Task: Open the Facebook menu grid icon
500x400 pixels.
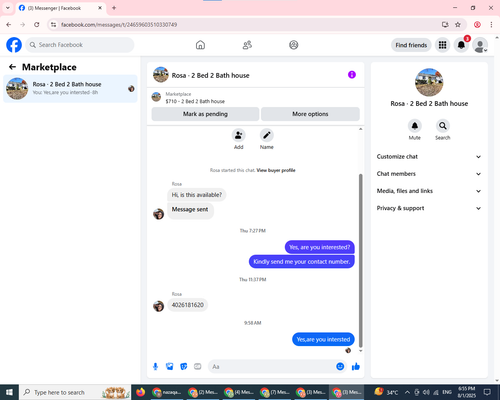Action: [442, 45]
